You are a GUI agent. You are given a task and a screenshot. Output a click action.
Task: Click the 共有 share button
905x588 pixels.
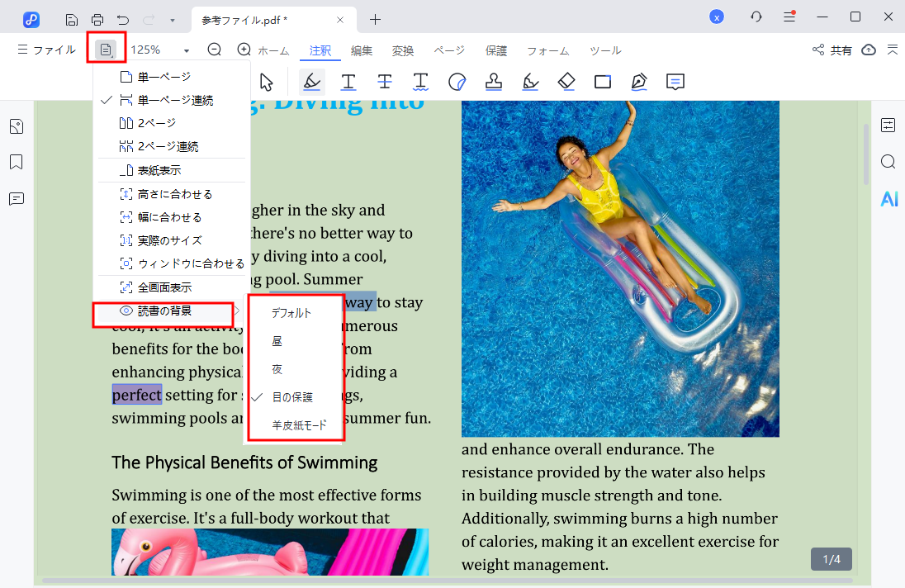click(x=832, y=50)
